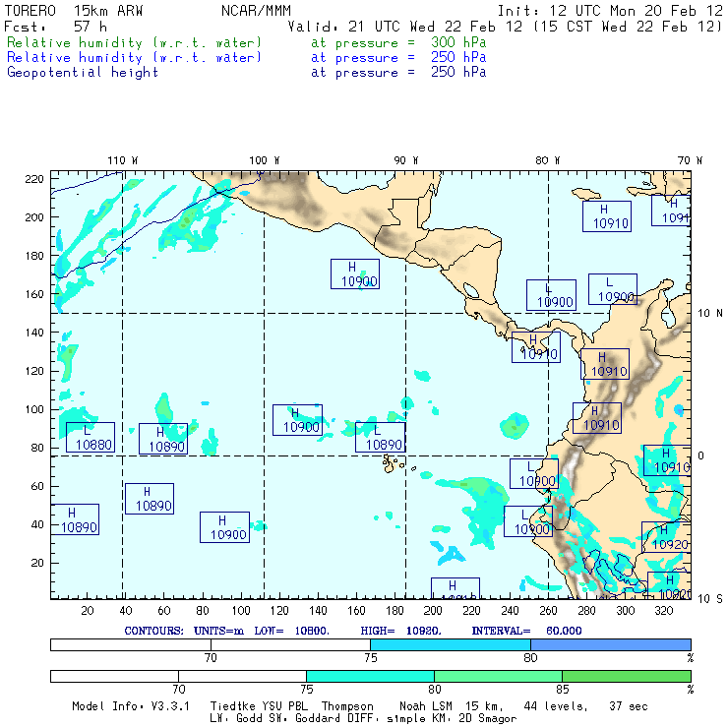The image size is (728, 728).
Task: Click the bottom-axis grid tick labeled '320'
Action: point(664,611)
